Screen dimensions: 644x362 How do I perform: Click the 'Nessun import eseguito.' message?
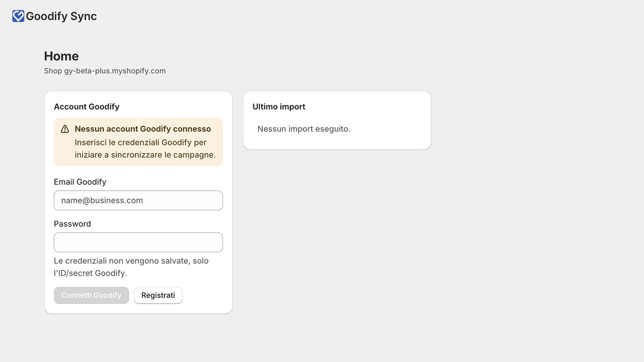tap(304, 129)
